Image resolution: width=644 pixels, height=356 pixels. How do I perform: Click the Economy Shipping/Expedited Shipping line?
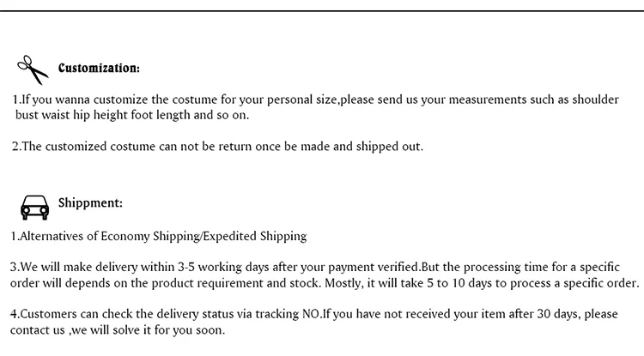click(159, 236)
